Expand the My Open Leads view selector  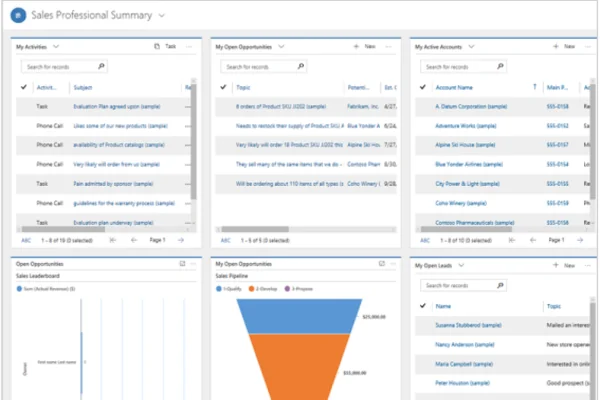pos(461,265)
